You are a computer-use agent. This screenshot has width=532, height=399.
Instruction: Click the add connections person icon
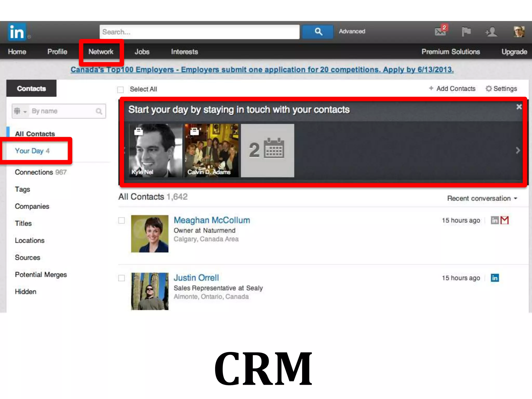pyautogui.click(x=491, y=32)
